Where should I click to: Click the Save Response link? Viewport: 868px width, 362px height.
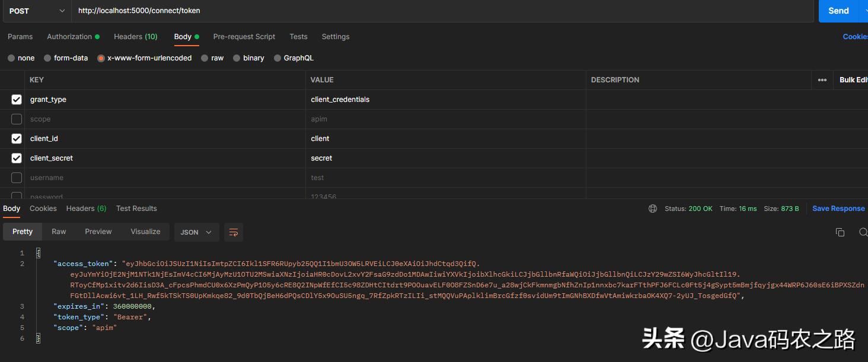(838, 209)
